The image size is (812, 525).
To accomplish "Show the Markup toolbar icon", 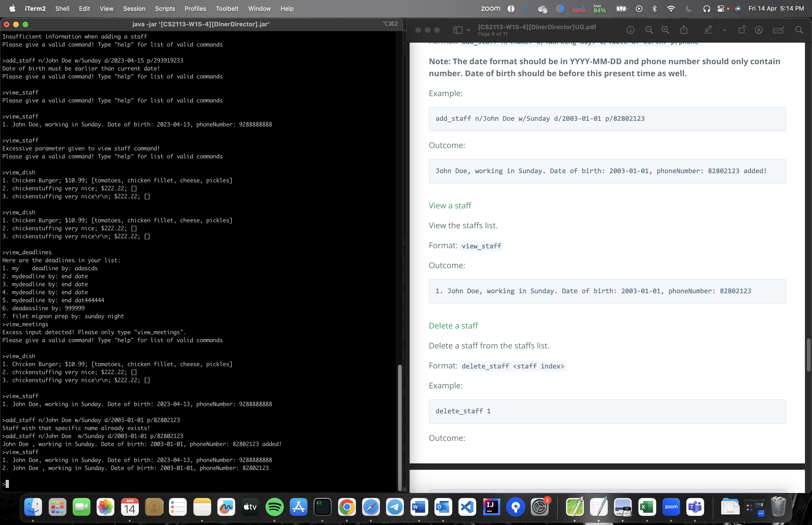I will coord(758,30).
